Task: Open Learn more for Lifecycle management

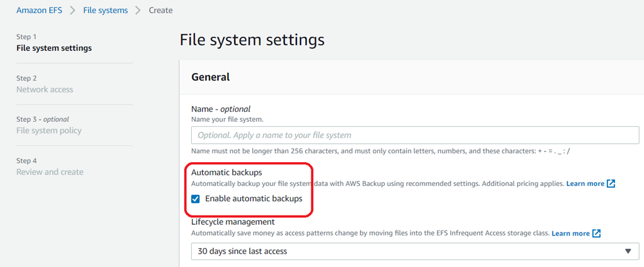Action: point(570,233)
